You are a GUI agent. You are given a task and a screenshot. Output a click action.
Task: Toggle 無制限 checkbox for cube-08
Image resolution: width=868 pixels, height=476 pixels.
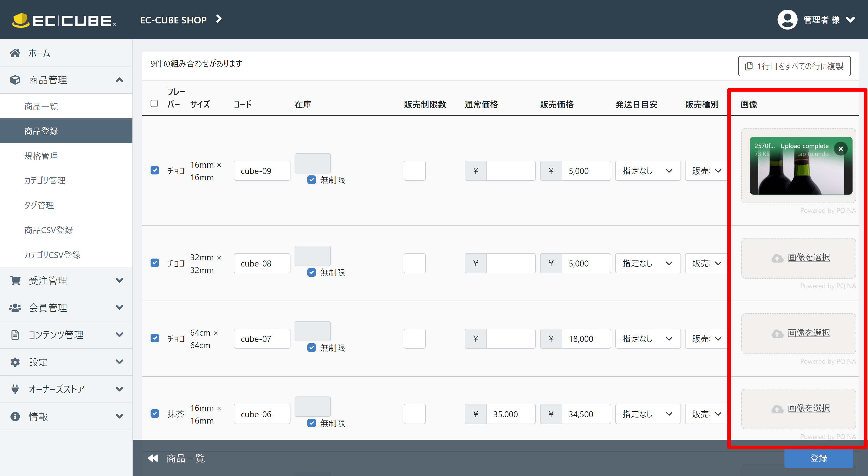pos(311,272)
